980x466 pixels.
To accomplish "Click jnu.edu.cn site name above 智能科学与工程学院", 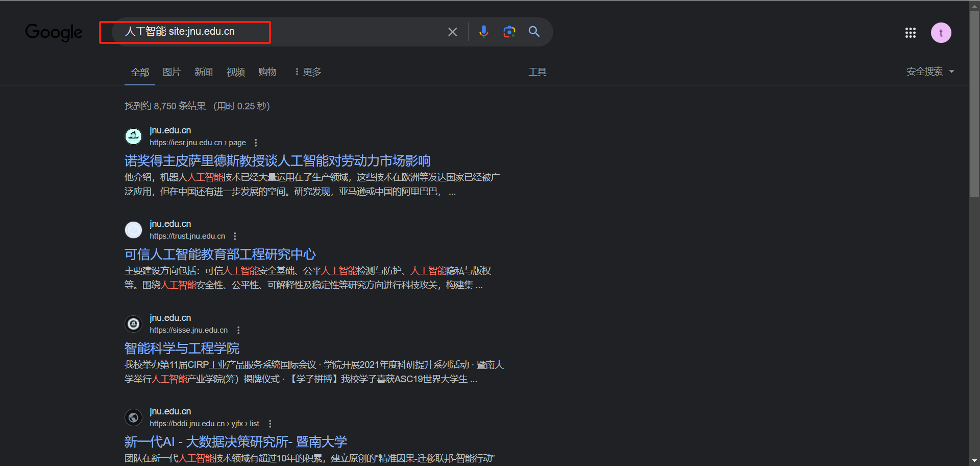I will (x=170, y=318).
